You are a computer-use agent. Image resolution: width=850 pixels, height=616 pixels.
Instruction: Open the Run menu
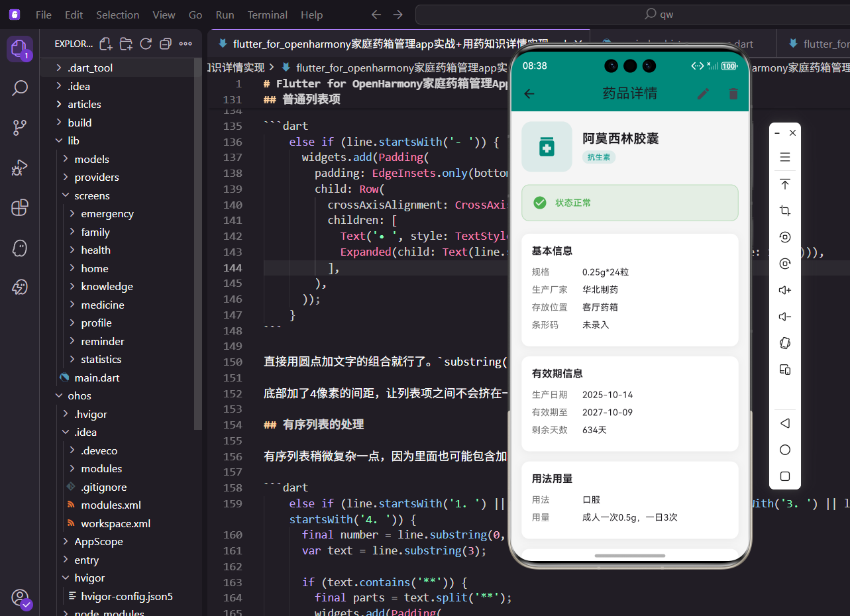tap(225, 15)
